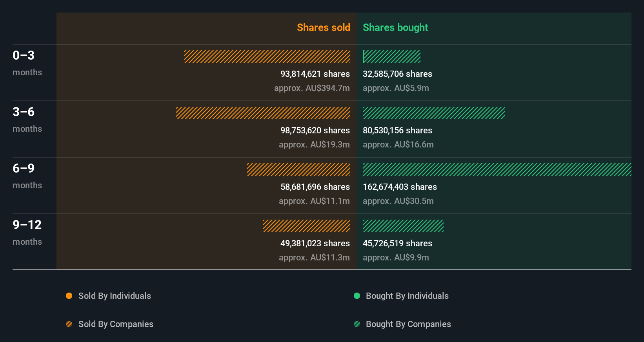This screenshot has width=644, height=342.
Task: Click the 45,726,519 shares value
Action: (397, 243)
